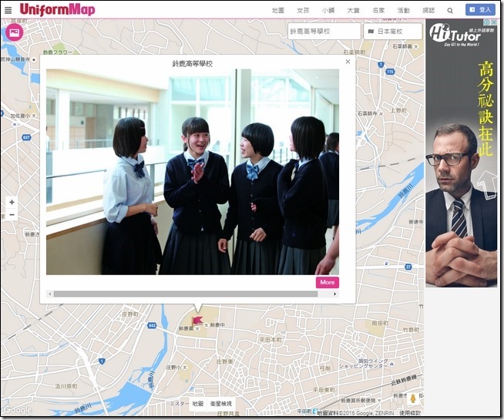Switch to 衛星檢視 satellite view
504x420 pixels.
click(x=221, y=404)
